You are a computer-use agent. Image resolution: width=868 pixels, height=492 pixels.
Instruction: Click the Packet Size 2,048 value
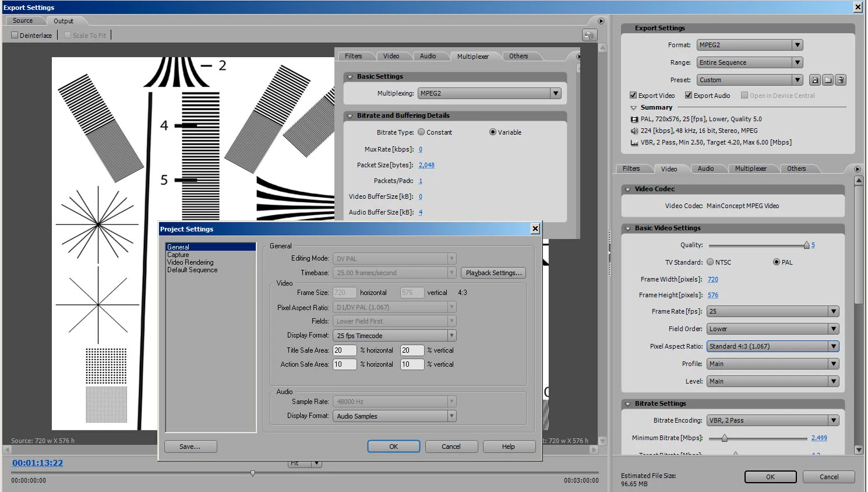(426, 165)
